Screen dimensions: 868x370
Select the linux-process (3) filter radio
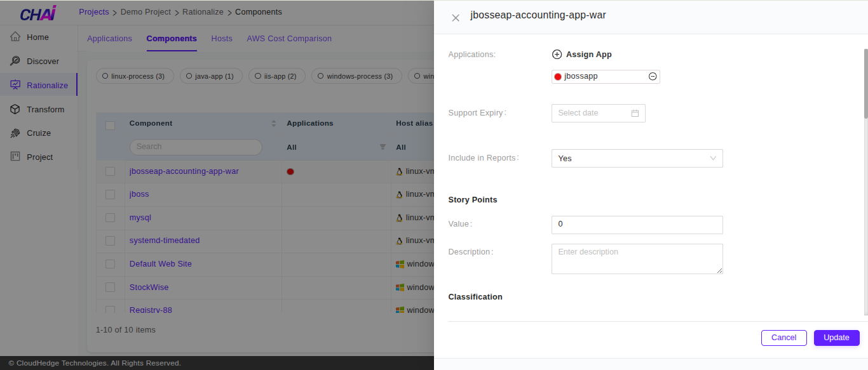click(105, 76)
